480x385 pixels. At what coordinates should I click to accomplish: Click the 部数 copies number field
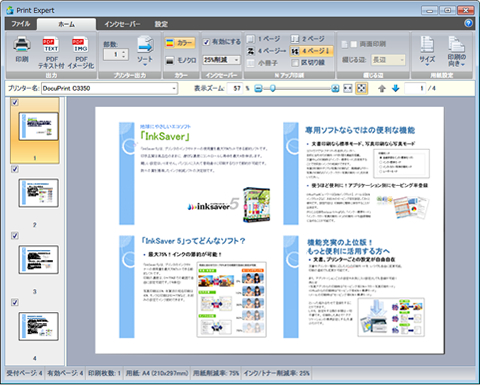pyautogui.click(x=112, y=54)
